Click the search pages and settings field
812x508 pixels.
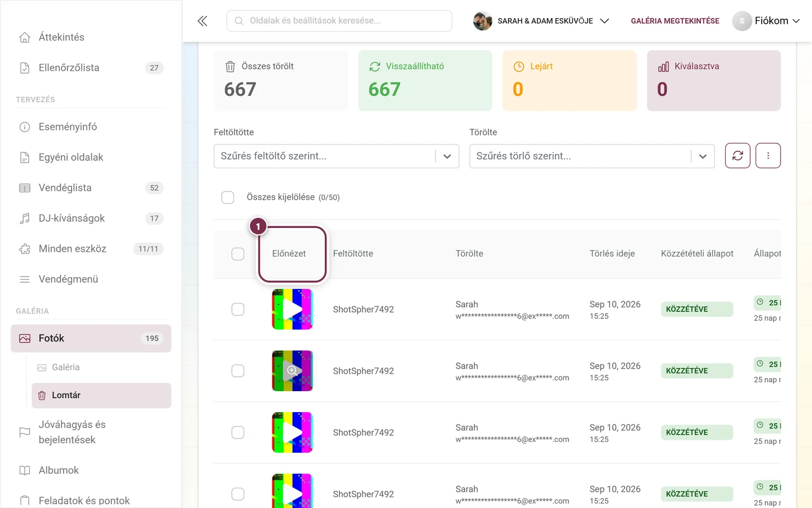click(339, 21)
